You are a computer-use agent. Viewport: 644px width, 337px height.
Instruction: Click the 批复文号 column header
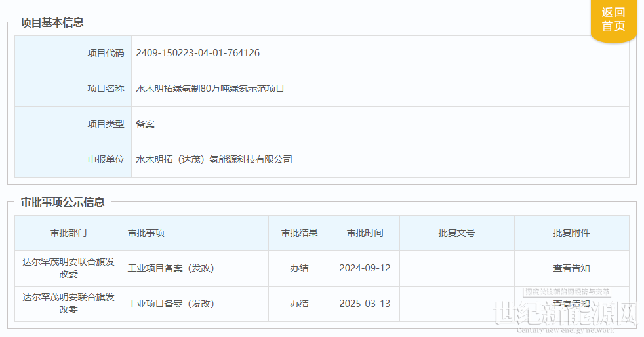click(456, 233)
